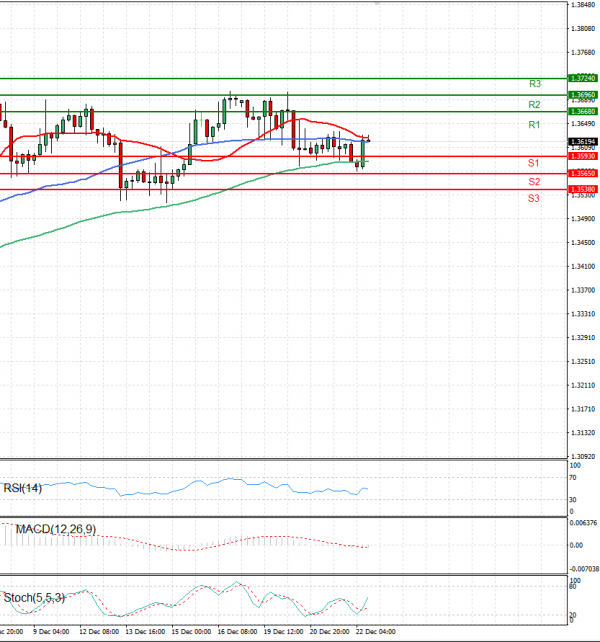
Task: Click the MACD 0.00 scale value
Action: point(576,545)
